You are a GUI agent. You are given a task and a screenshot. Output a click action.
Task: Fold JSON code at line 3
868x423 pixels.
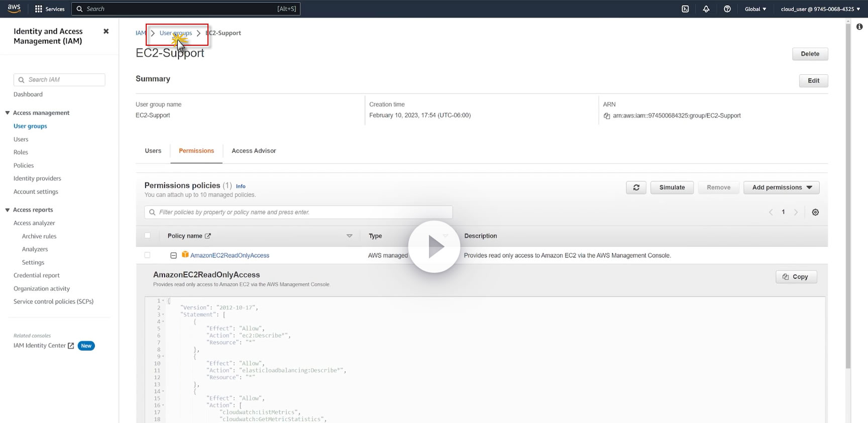click(163, 315)
